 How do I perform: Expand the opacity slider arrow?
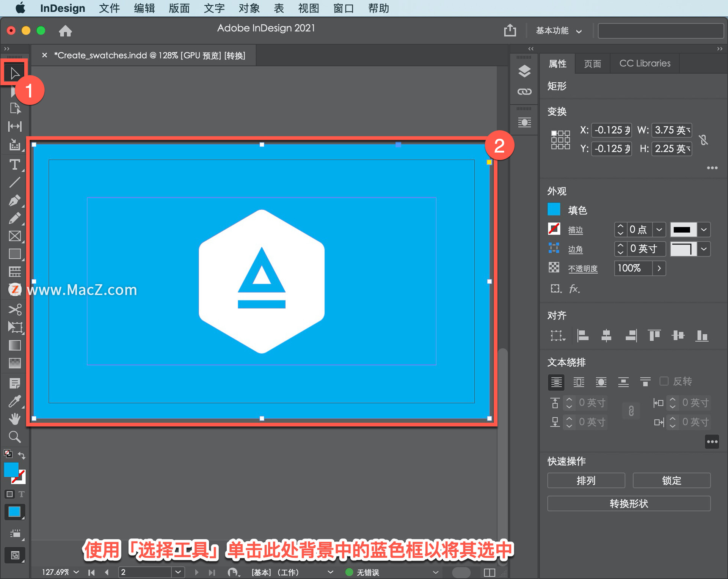[x=659, y=268]
